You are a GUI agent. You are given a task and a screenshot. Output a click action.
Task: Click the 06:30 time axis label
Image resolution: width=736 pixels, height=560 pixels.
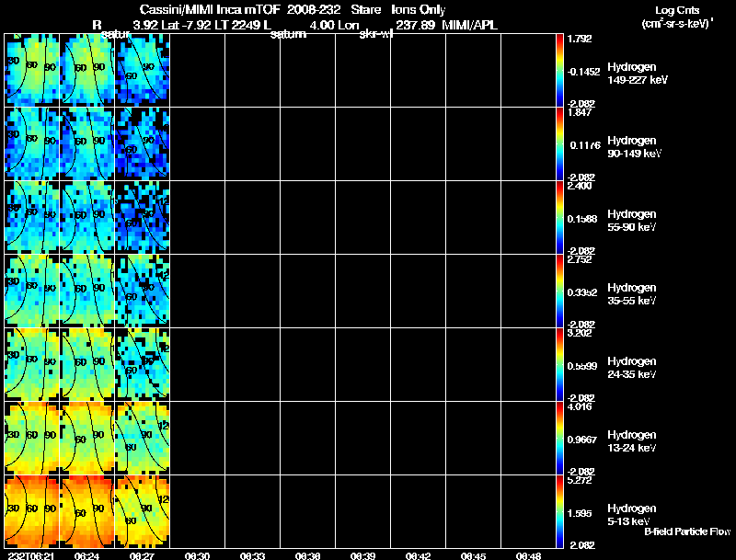pos(197,554)
